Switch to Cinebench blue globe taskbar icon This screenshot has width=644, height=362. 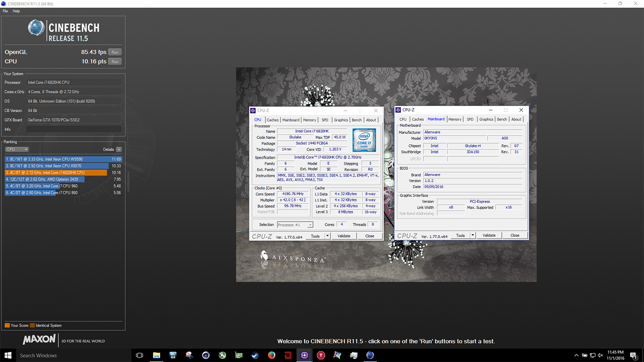coord(370,355)
